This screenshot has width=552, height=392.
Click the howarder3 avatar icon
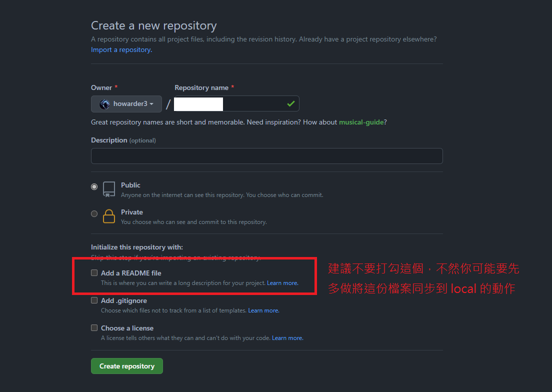104,104
